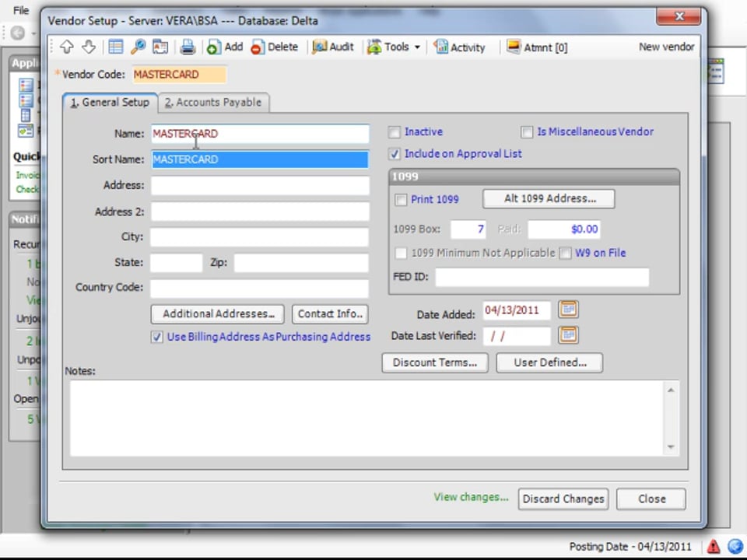Viewport: 747px width, 560px height.
Task: Check Is Miscellaneous Vendor
Action: click(x=527, y=132)
